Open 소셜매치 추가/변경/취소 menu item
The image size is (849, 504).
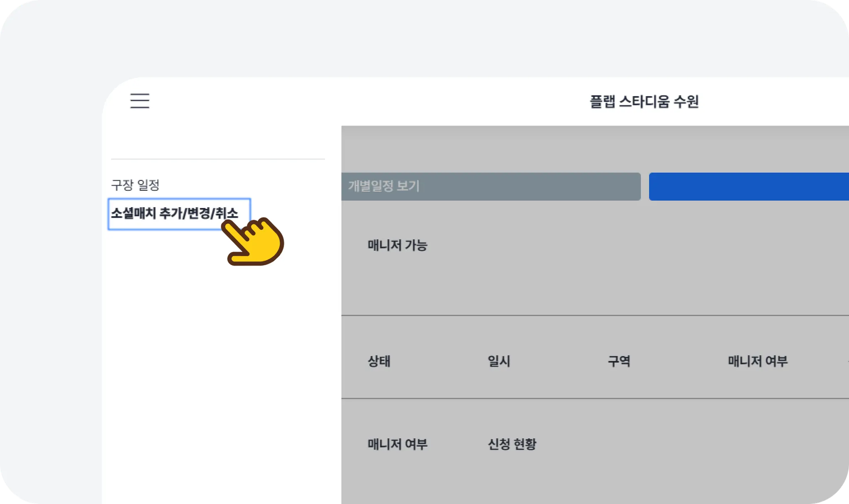[175, 213]
